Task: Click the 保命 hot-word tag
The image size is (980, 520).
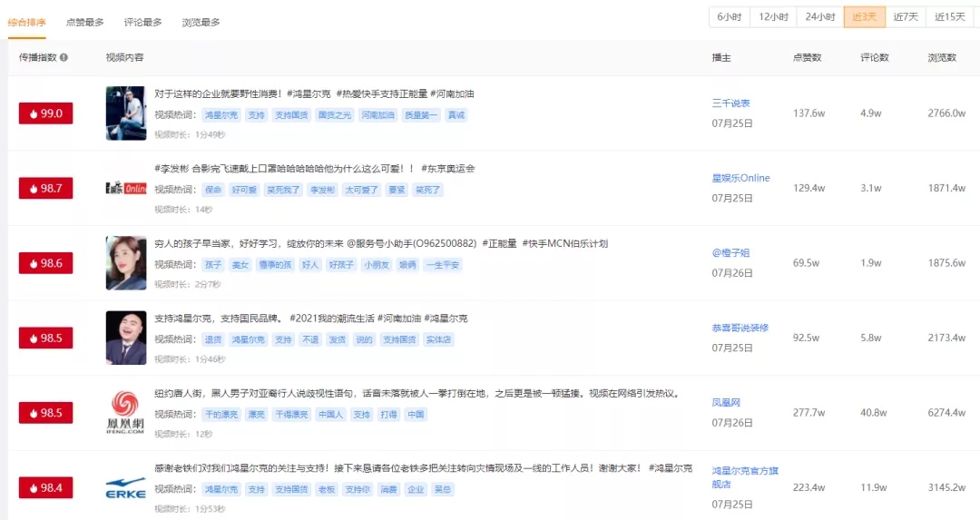Action: pyautogui.click(x=213, y=190)
